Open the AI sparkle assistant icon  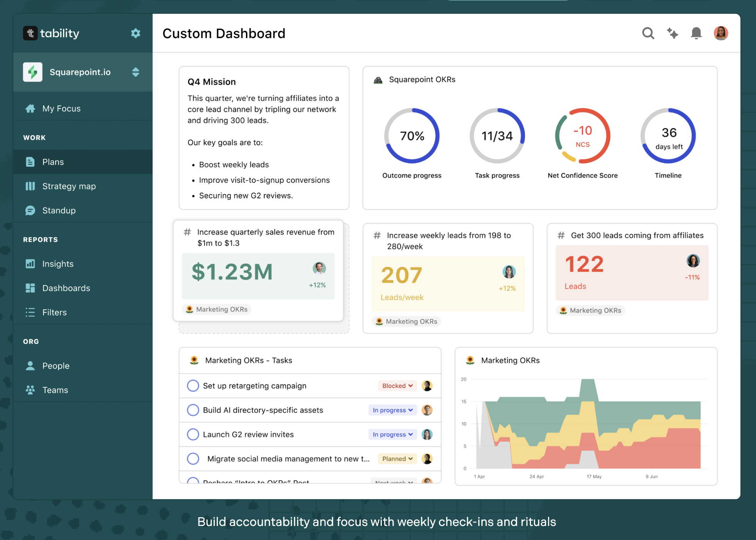coord(672,33)
